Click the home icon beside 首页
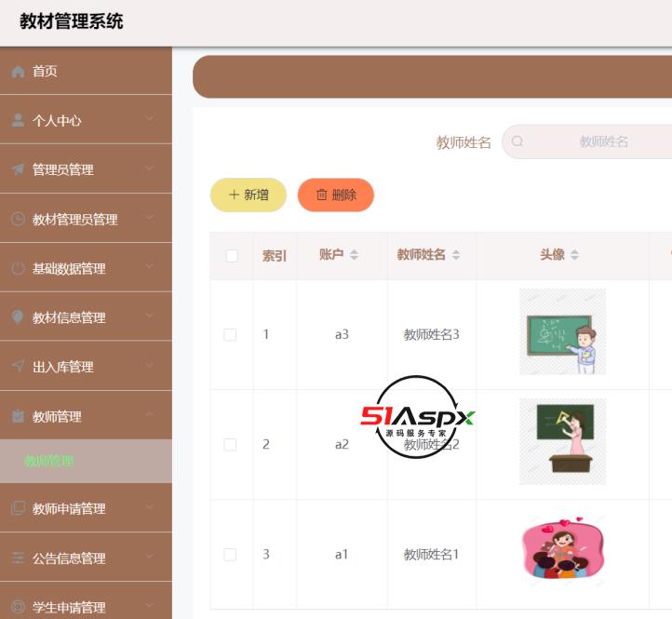 point(18,72)
